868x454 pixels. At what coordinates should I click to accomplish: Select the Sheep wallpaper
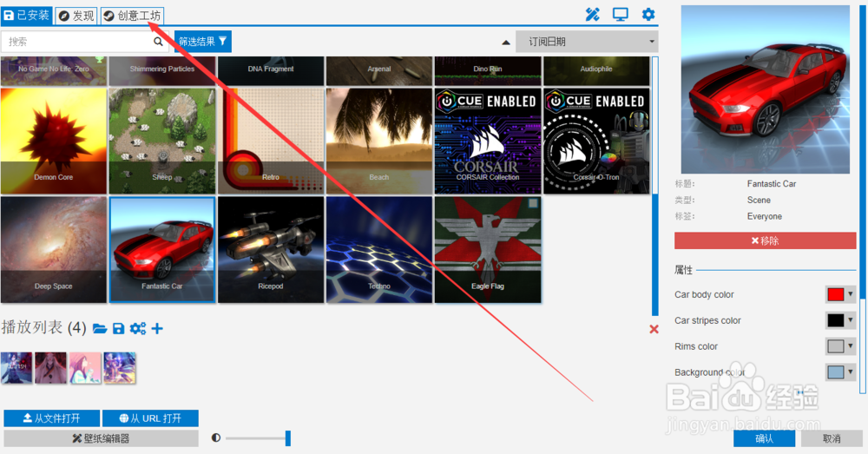(162, 141)
